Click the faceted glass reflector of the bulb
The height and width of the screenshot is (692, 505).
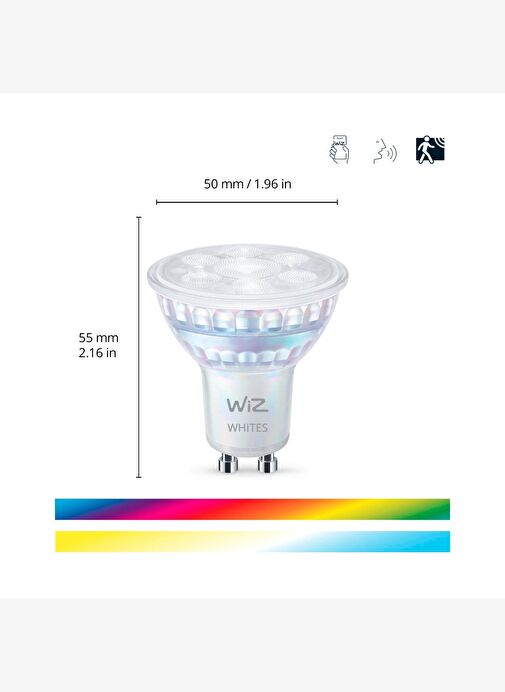247,332
